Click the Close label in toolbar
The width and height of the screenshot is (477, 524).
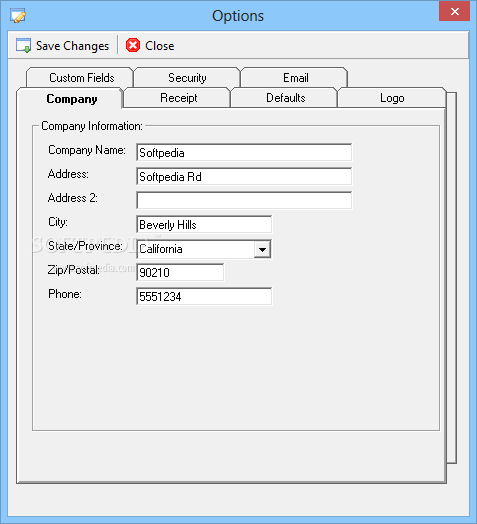[159, 46]
